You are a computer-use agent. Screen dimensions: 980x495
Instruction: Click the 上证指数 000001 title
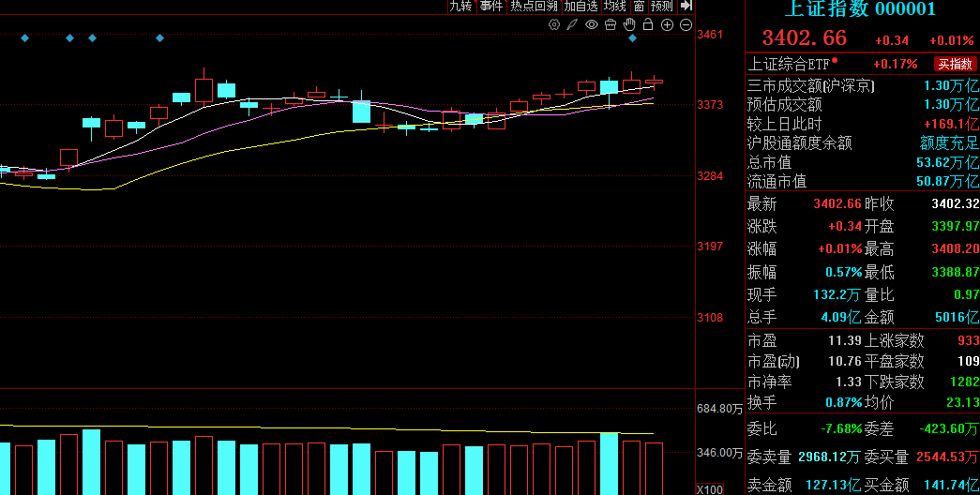859,8
